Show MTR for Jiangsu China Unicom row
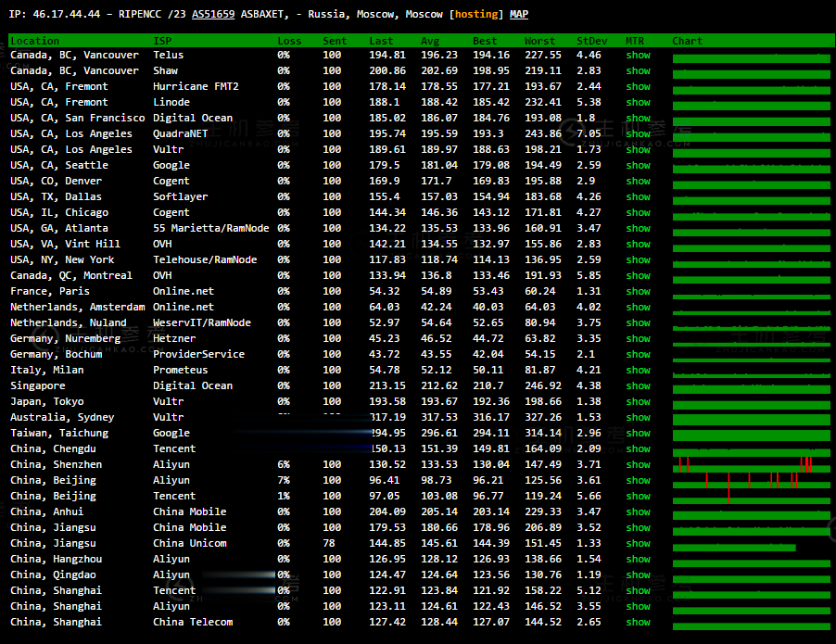The image size is (836, 644). click(x=639, y=543)
